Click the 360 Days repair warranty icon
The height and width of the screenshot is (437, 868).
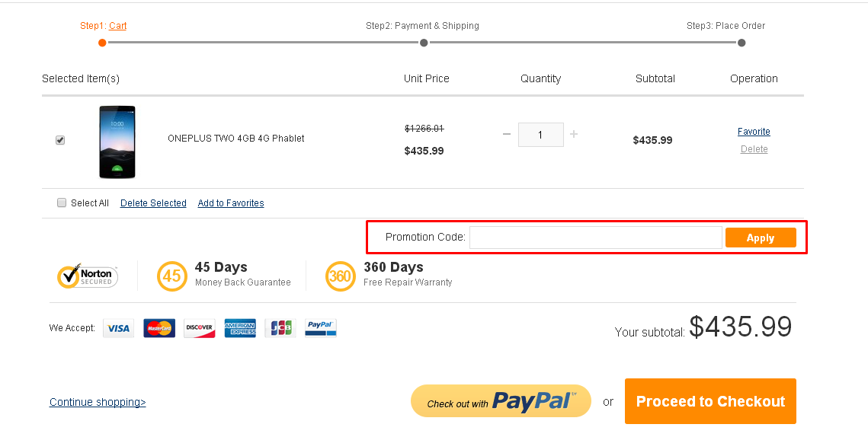pos(340,276)
